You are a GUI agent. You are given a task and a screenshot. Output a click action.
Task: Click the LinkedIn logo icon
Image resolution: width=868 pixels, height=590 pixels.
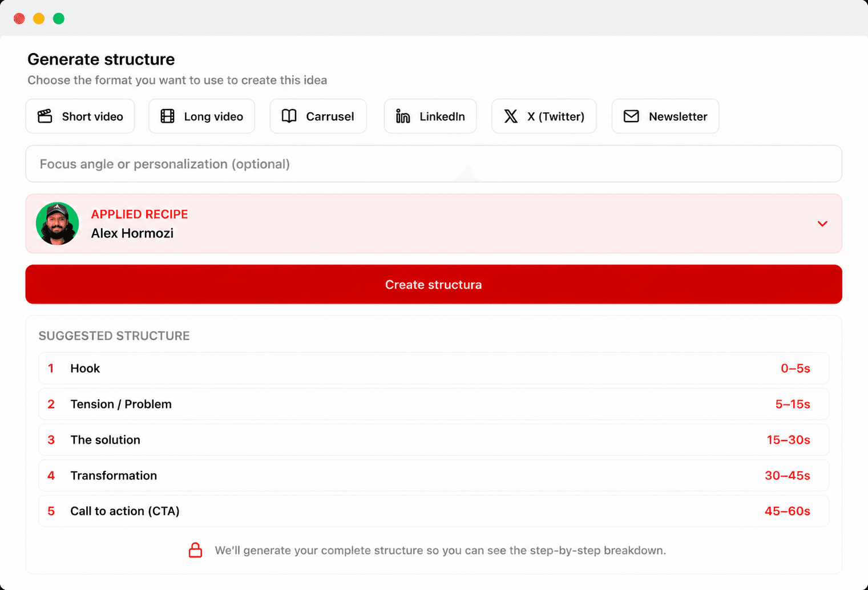(403, 116)
